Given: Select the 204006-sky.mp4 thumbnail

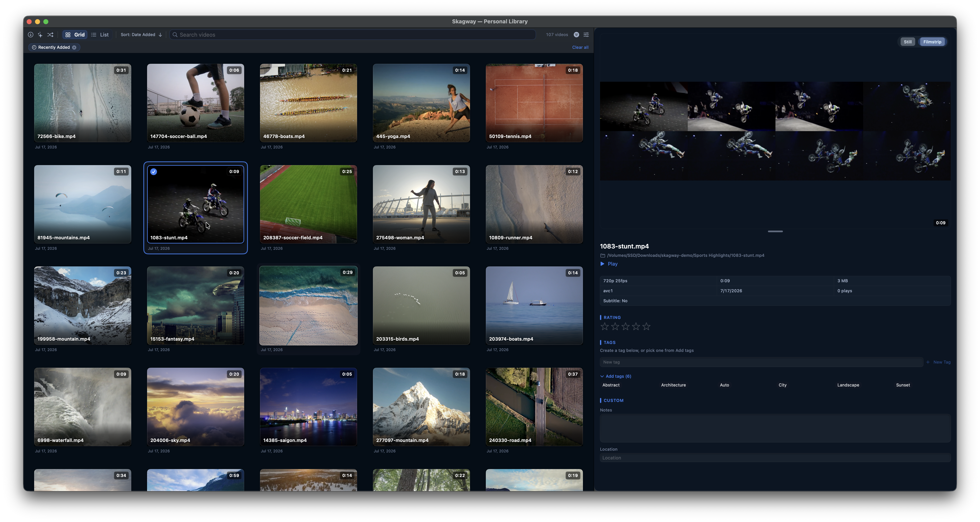Looking at the screenshot, I should click(196, 407).
